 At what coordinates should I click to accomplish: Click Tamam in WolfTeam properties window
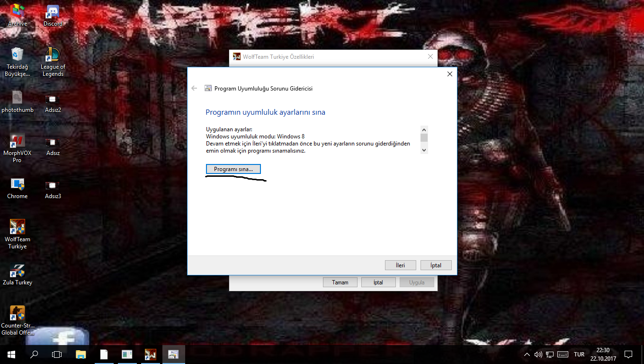(x=340, y=282)
